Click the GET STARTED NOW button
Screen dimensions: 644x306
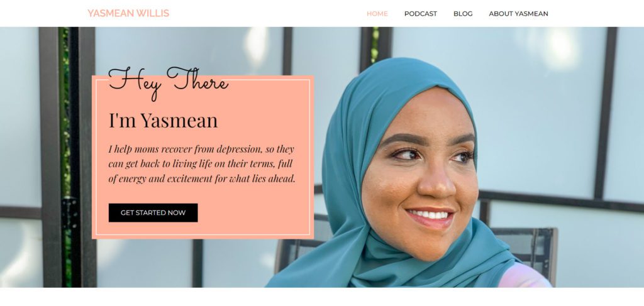[153, 213]
